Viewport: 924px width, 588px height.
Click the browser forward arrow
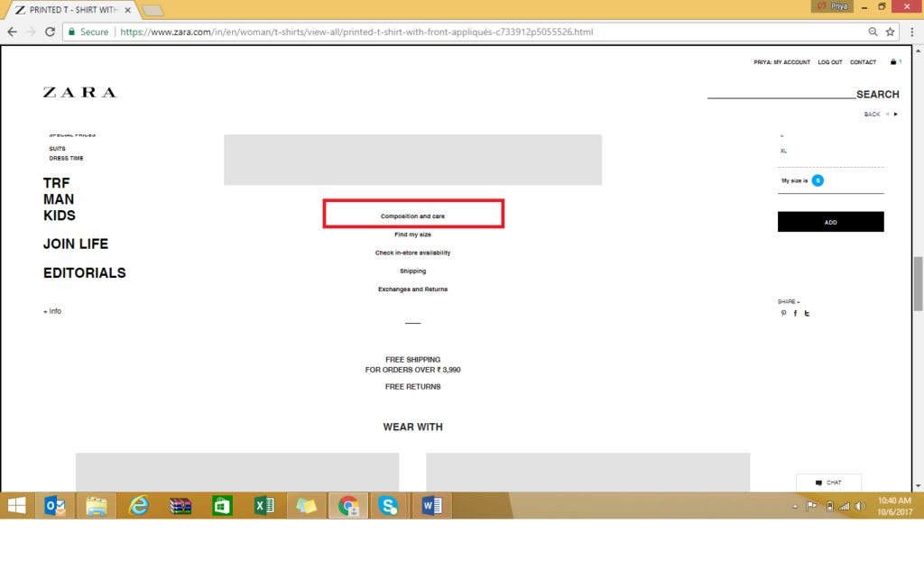(x=32, y=32)
